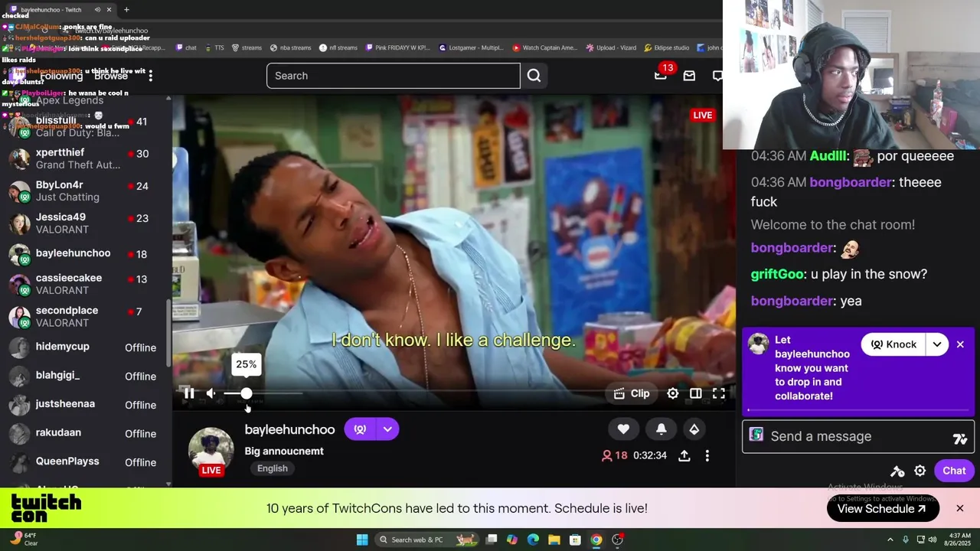Go to the Browse tab

[x=111, y=76]
